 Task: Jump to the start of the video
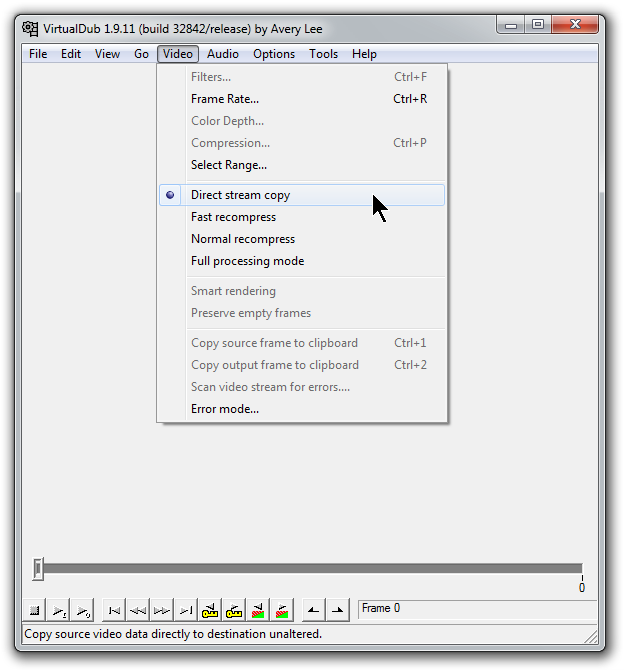tap(114, 609)
